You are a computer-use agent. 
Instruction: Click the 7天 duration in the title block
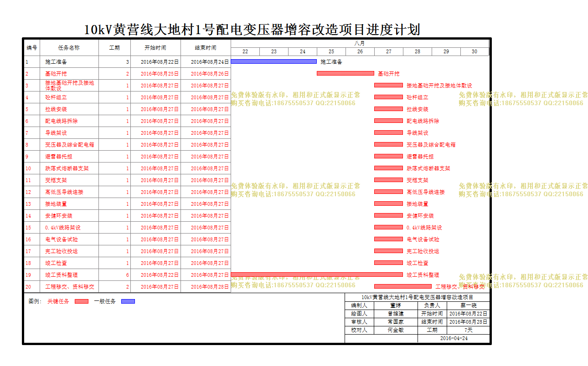tap(469, 330)
